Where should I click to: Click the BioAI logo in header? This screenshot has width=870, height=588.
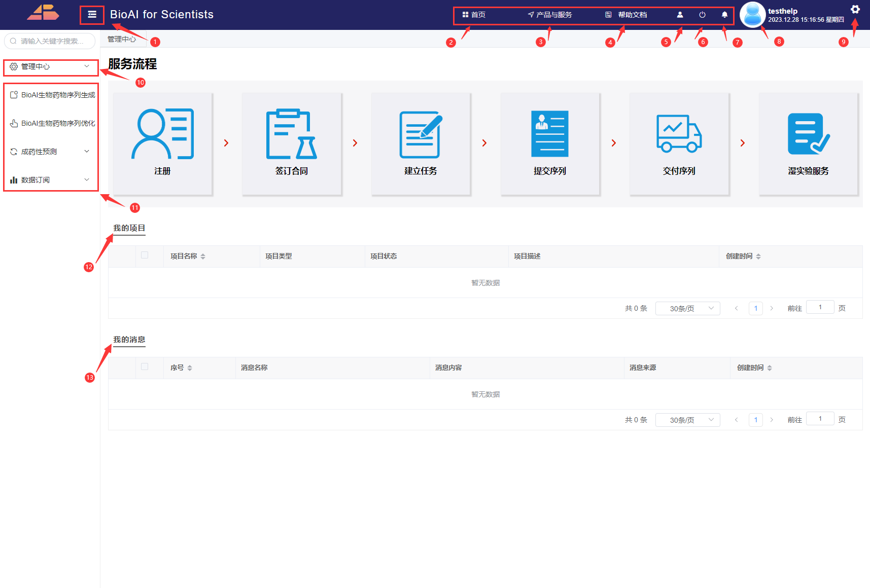click(x=43, y=13)
